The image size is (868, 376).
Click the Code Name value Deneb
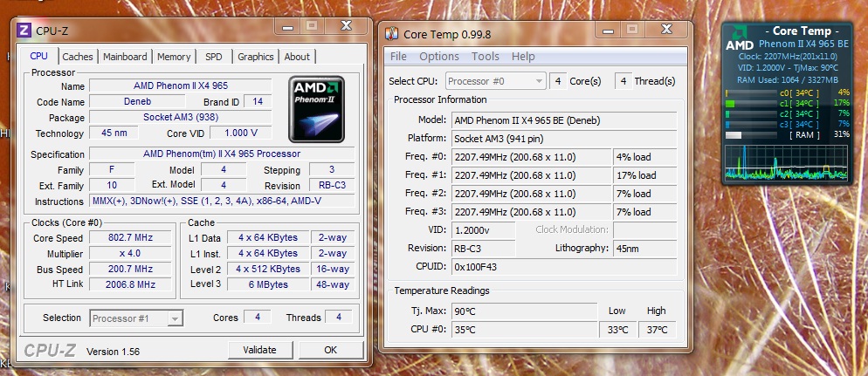pos(137,101)
